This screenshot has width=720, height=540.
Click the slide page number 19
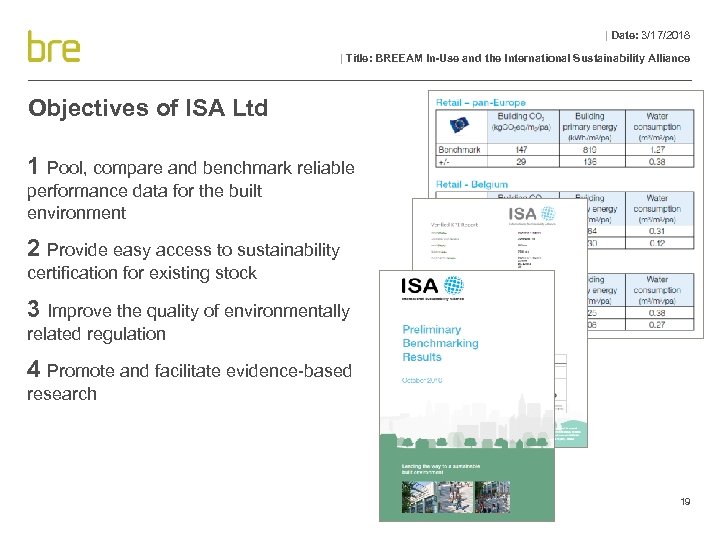point(685,501)
